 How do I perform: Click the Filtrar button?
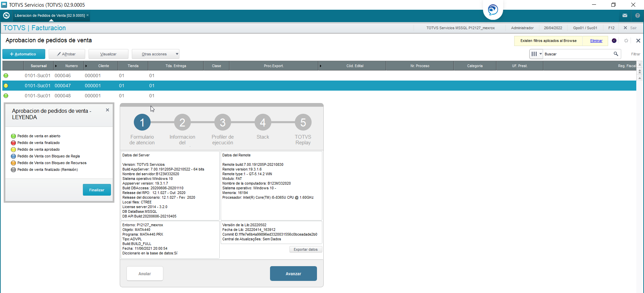click(636, 54)
